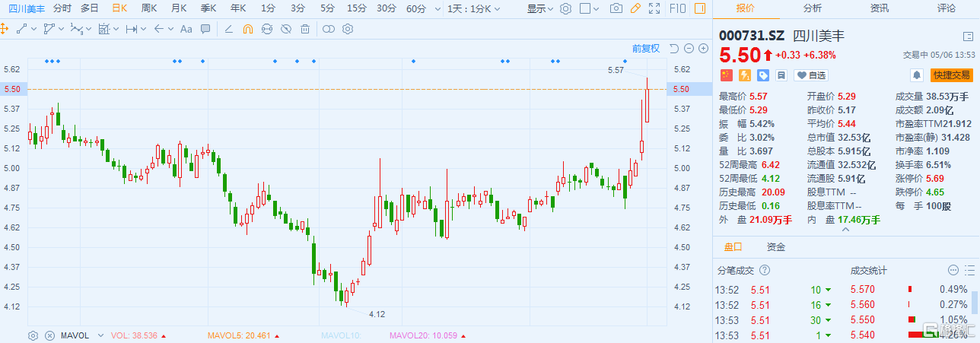This screenshot has width=980, height=343.
Task: Take a chart snapshot with camera icon
Action: [x=616, y=8]
